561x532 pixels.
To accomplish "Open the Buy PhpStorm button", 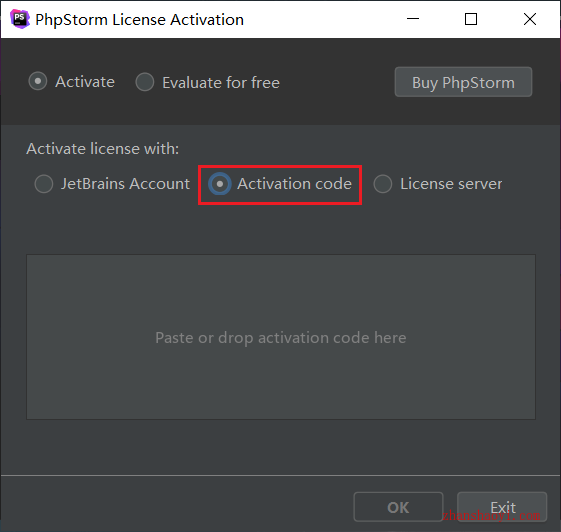I will (x=463, y=82).
